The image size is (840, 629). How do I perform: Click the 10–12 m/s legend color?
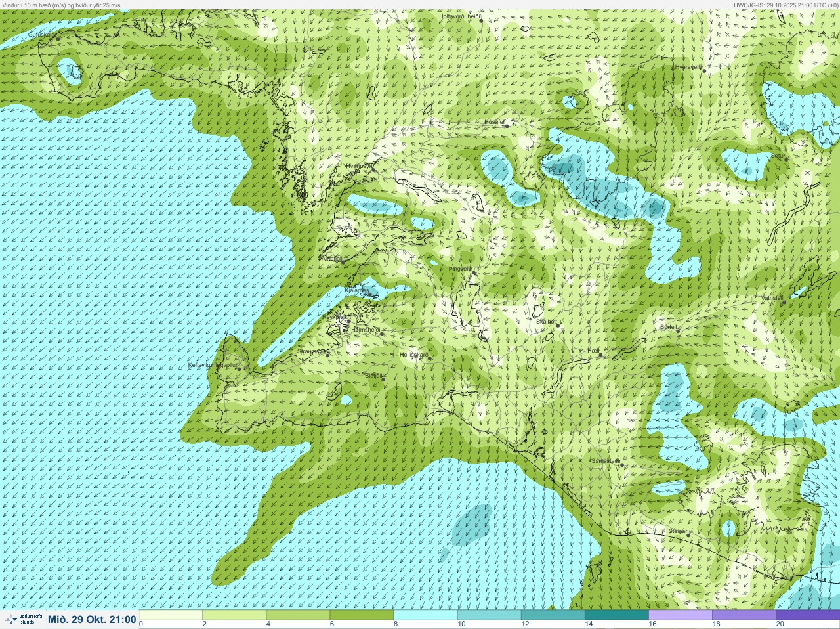click(489, 615)
